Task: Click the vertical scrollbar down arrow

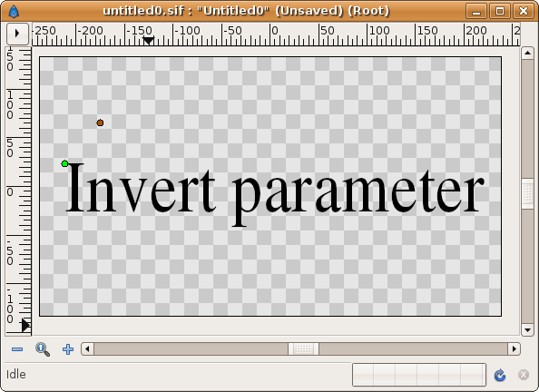Action: pyautogui.click(x=527, y=329)
